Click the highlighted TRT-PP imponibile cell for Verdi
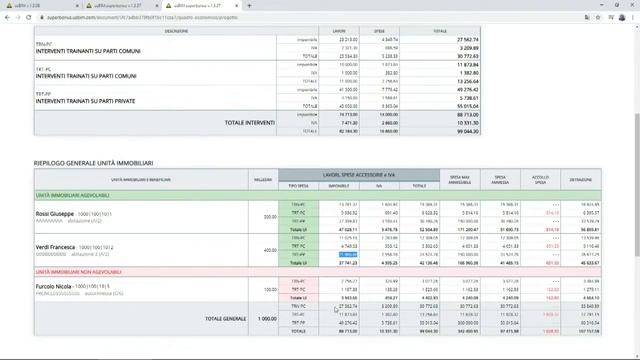This screenshot has width=640, height=360. 348,255
